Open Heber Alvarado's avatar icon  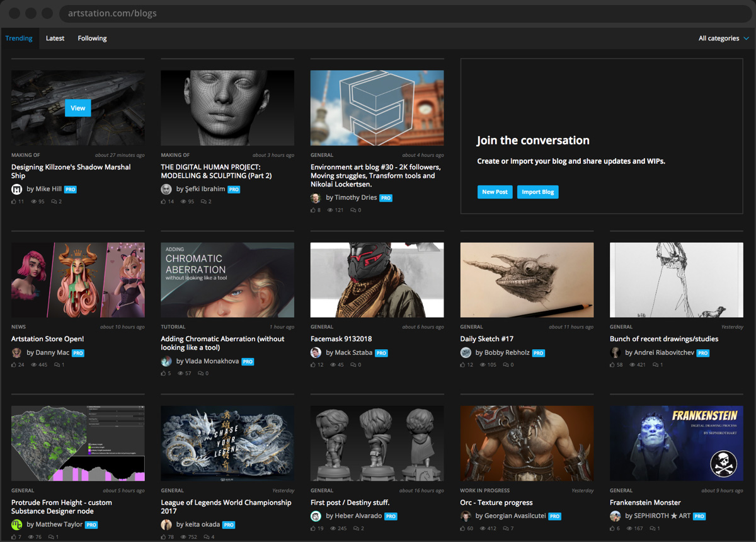316,516
